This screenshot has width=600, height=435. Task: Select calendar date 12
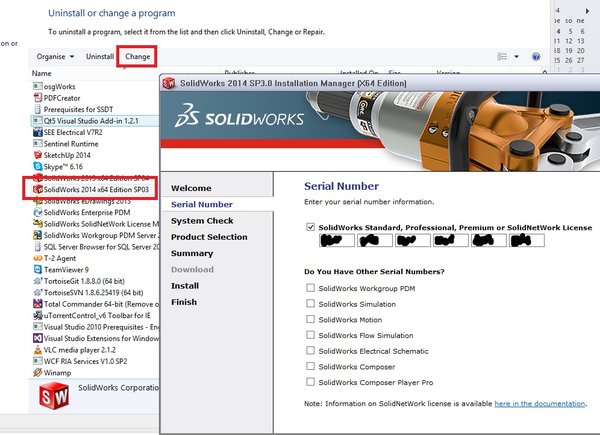569,41
